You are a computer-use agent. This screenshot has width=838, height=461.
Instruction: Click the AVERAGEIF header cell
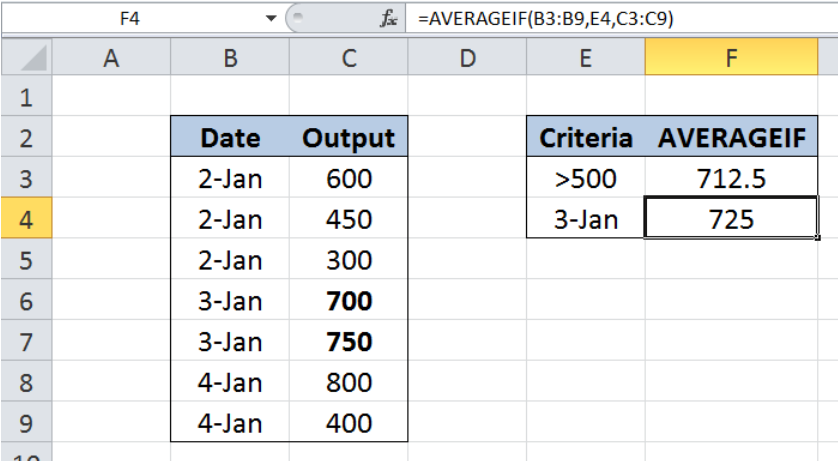tap(731, 137)
